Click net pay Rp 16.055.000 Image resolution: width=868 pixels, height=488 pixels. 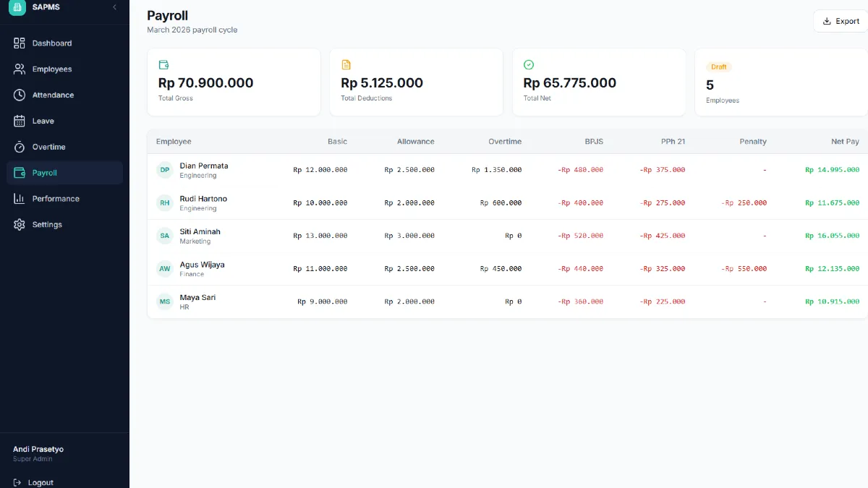click(833, 236)
